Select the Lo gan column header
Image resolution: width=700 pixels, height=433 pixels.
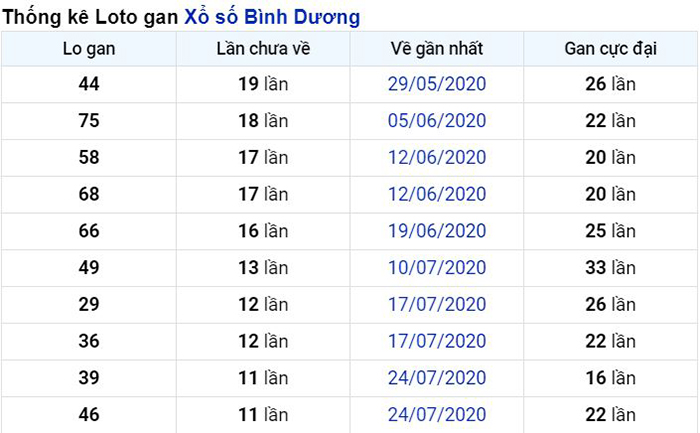coord(89,49)
